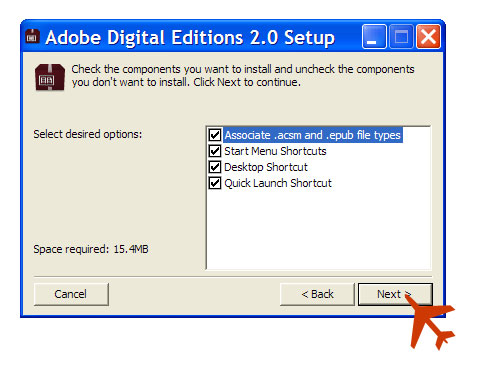Disable the Desktop Shortcut checkbox

[215, 167]
